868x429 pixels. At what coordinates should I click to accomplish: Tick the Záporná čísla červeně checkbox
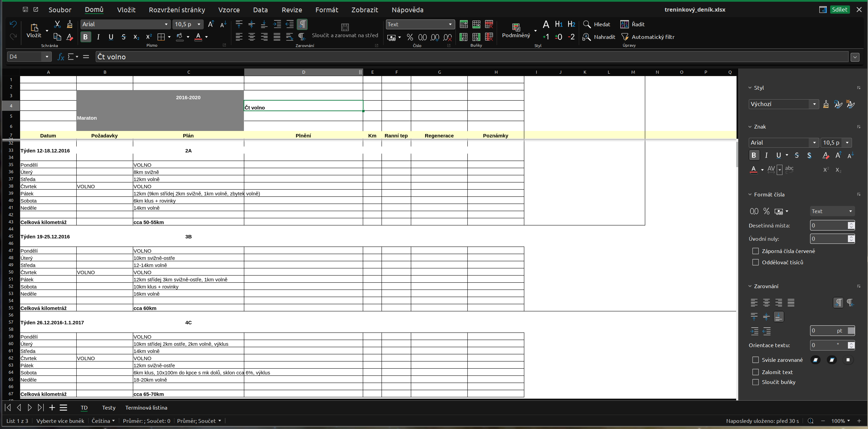click(756, 251)
